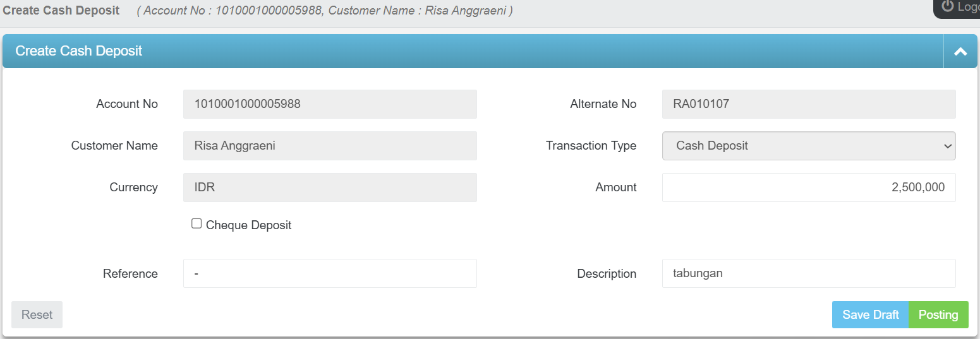Image resolution: width=980 pixels, height=339 pixels.
Task: Enable the Cheque Deposit checkbox
Action: [x=197, y=224]
